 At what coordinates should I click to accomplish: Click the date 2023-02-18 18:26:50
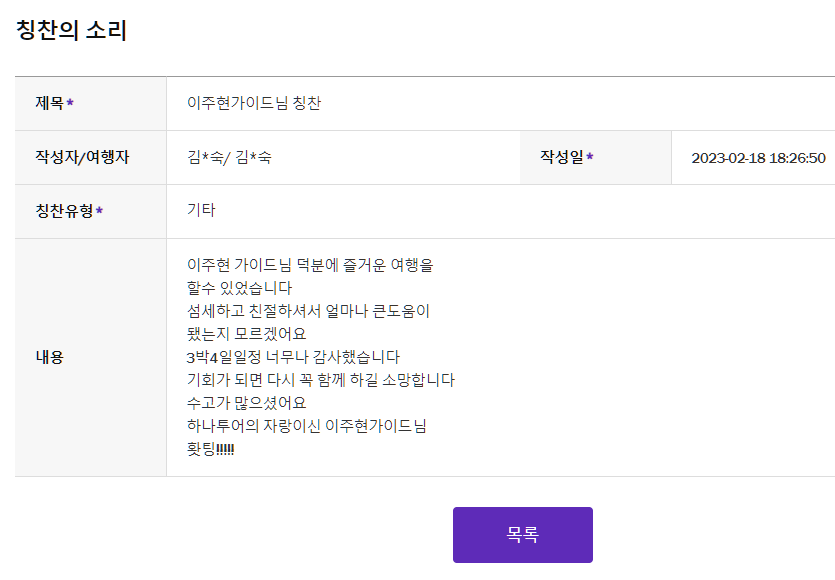point(758,158)
